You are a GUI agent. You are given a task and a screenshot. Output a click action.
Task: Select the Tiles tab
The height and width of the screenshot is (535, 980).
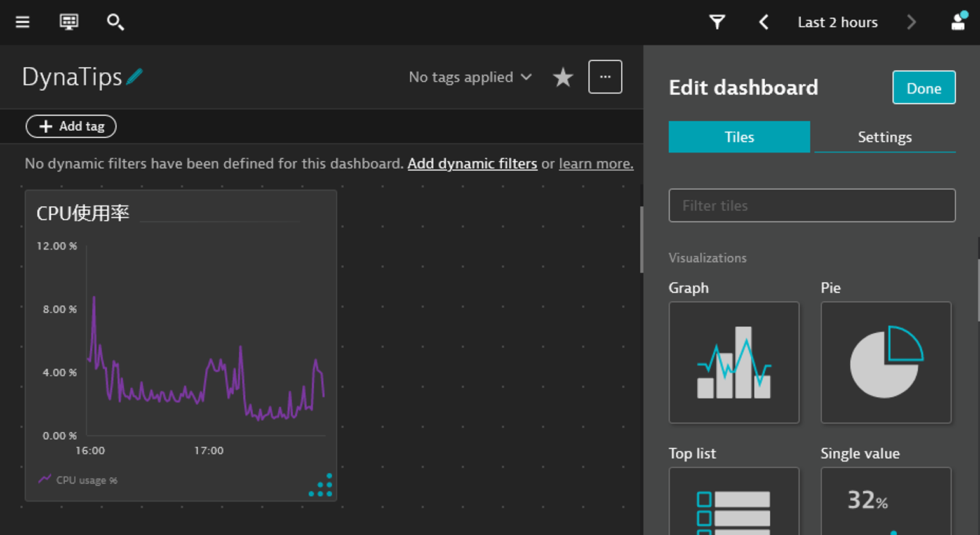739,137
